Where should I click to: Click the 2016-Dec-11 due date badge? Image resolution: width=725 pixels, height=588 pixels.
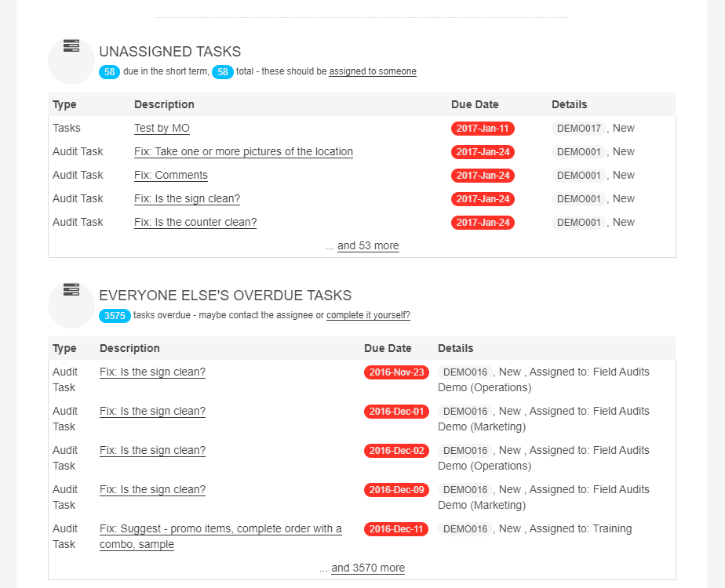tap(396, 529)
